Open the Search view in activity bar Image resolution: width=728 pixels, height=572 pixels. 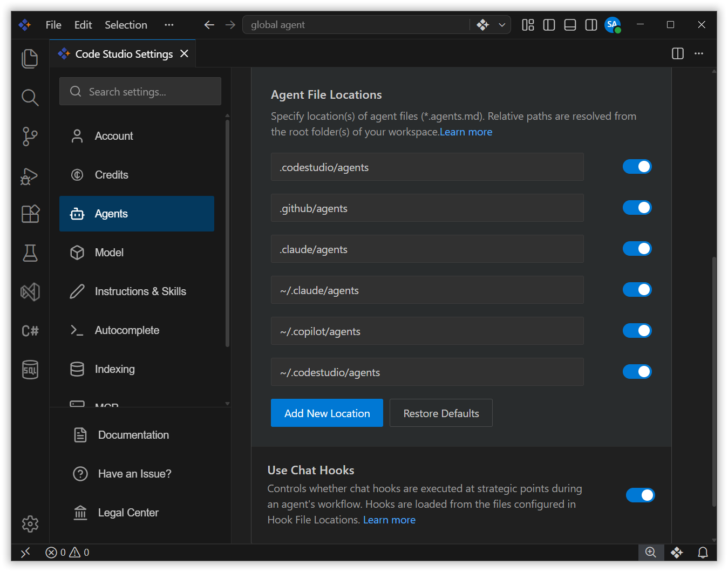pos(30,98)
